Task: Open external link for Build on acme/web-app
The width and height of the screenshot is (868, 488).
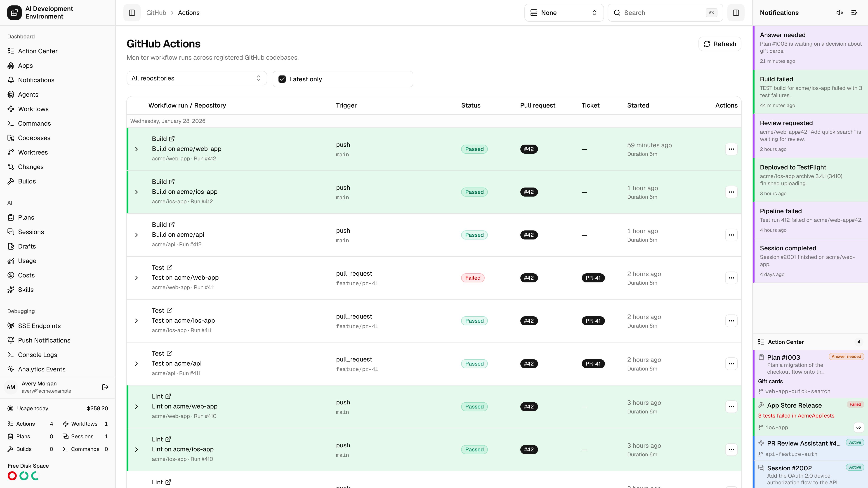Action: pos(172,139)
